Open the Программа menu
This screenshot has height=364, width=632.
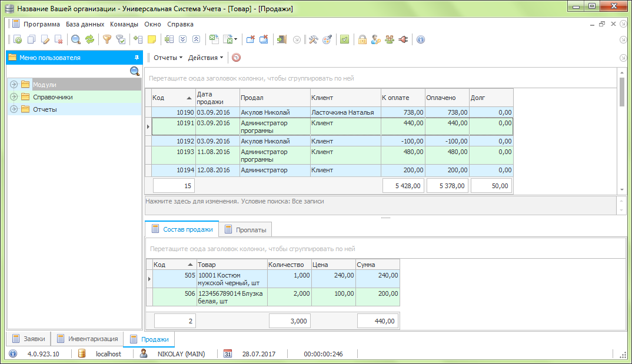[x=42, y=24]
